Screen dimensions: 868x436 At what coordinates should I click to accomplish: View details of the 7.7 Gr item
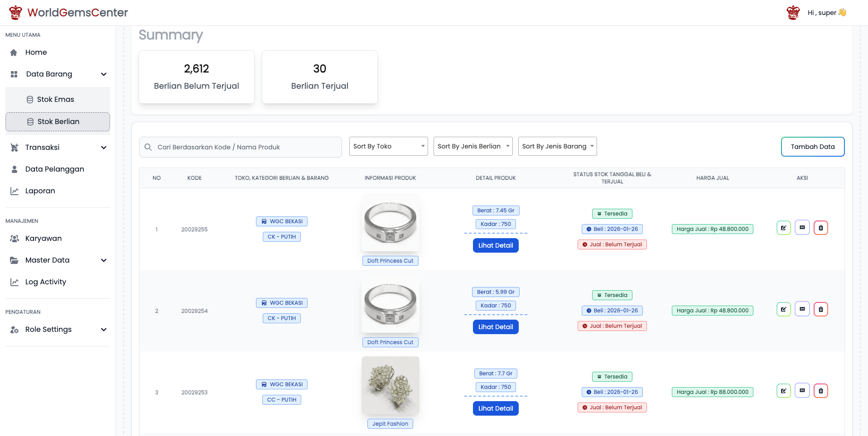tap(496, 408)
